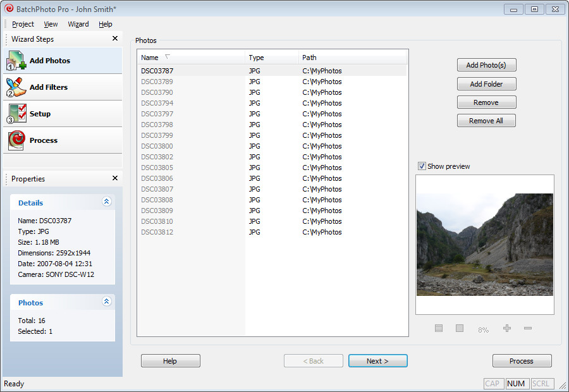The width and height of the screenshot is (569, 392).
Task: Collapse the Photos section chevron
Action: (x=106, y=301)
